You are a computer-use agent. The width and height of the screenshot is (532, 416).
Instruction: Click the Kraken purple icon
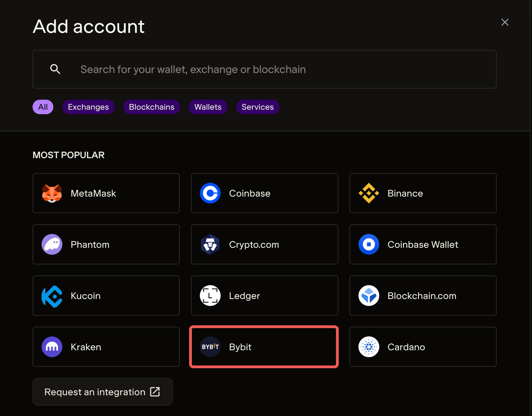tap(52, 347)
